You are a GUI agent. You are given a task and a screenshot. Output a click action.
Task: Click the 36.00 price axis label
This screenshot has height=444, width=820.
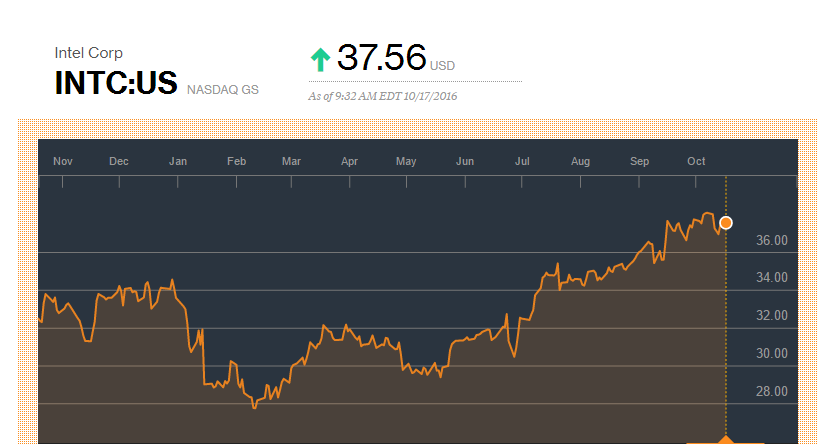(x=772, y=241)
